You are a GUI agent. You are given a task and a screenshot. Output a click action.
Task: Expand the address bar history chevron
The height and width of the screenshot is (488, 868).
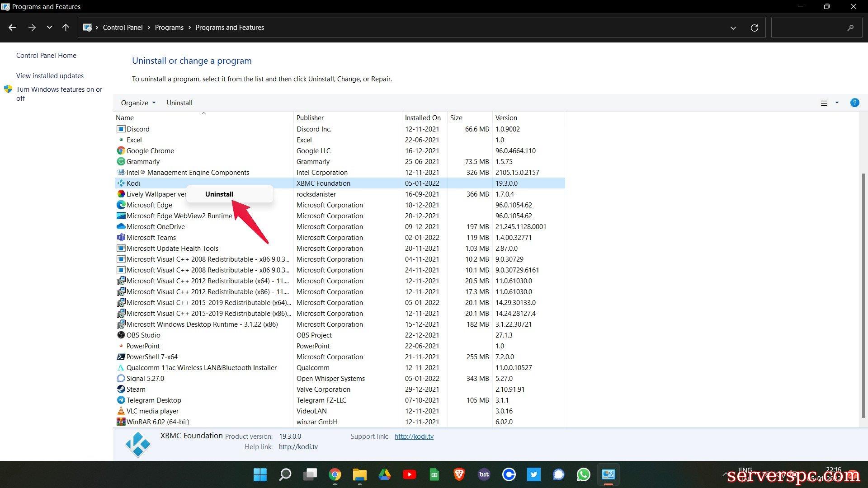[x=733, y=28]
